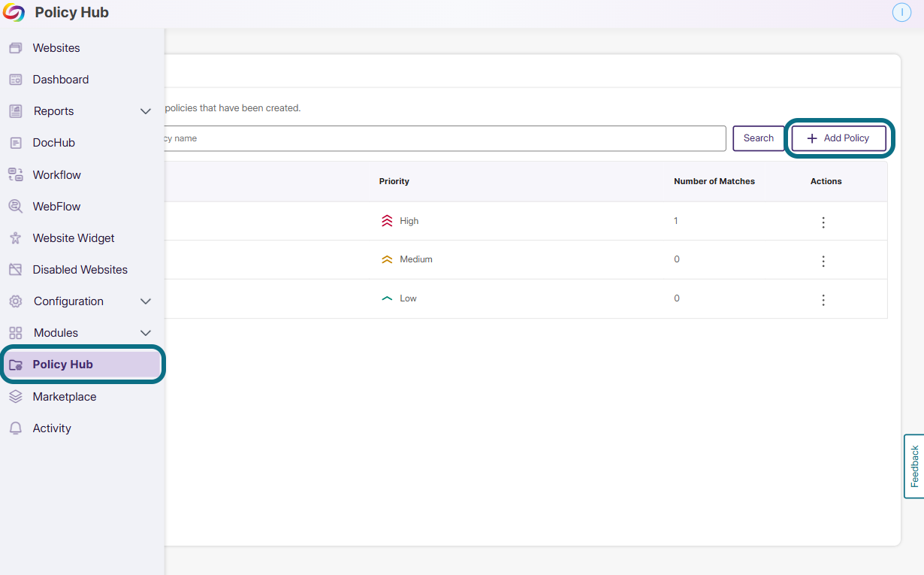Click the Marketplace layers icon
This screenshot has height=575, width=924.
(x=15, y=397)
